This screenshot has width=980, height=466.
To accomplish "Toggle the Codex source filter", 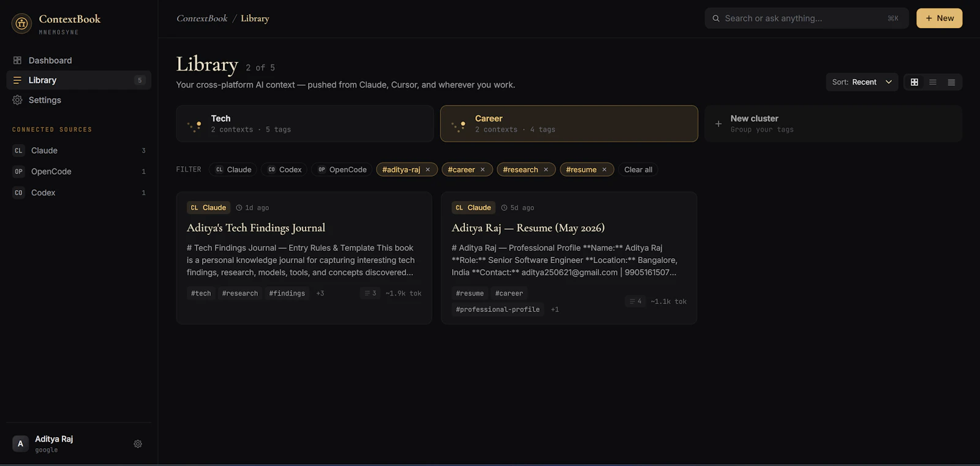I will 285,170.
